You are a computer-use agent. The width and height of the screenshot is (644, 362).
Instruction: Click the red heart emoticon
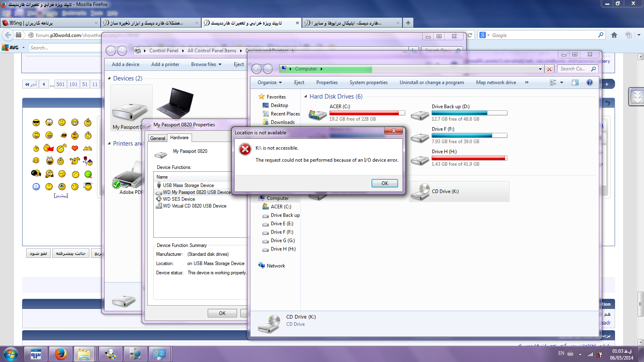pyautogui.click(x=75, y=148)
